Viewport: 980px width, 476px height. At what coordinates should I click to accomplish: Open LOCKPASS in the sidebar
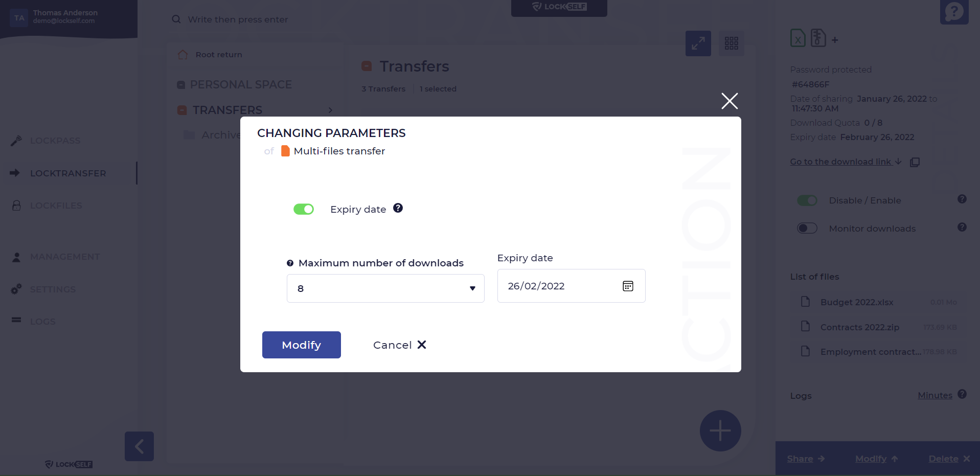55,141
